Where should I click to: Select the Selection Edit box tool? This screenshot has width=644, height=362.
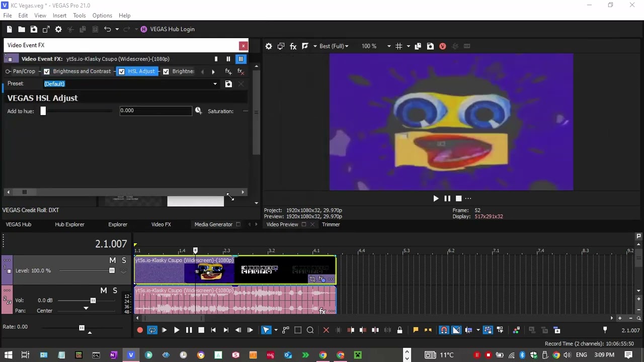coord(298,330)
